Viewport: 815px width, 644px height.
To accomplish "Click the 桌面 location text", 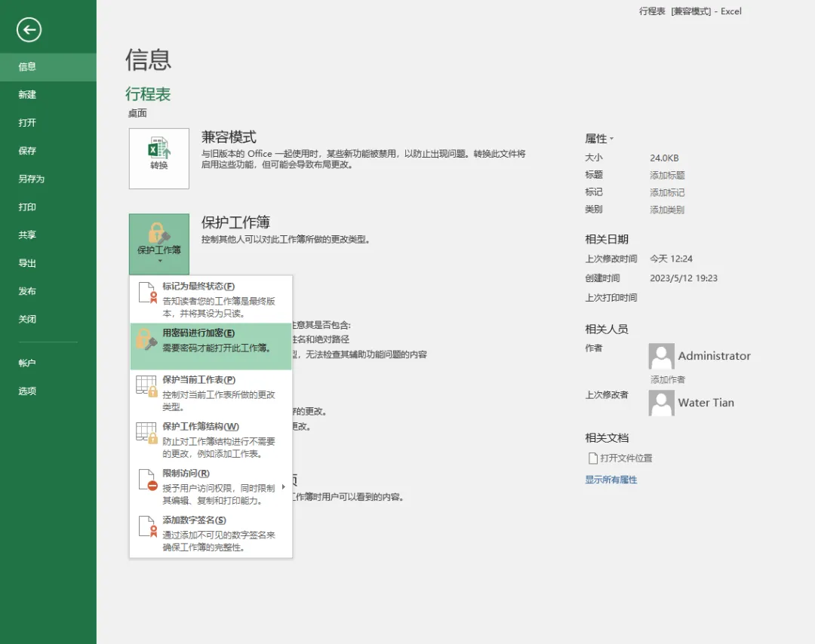I will coord(137,113).
